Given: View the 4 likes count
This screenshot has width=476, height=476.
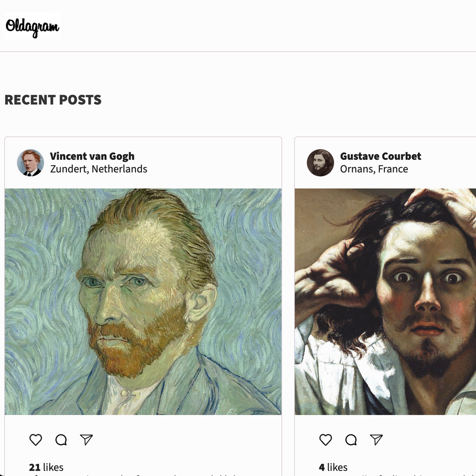Looking at the screenshot, I should pyautogui.click(x=333, y=467).
